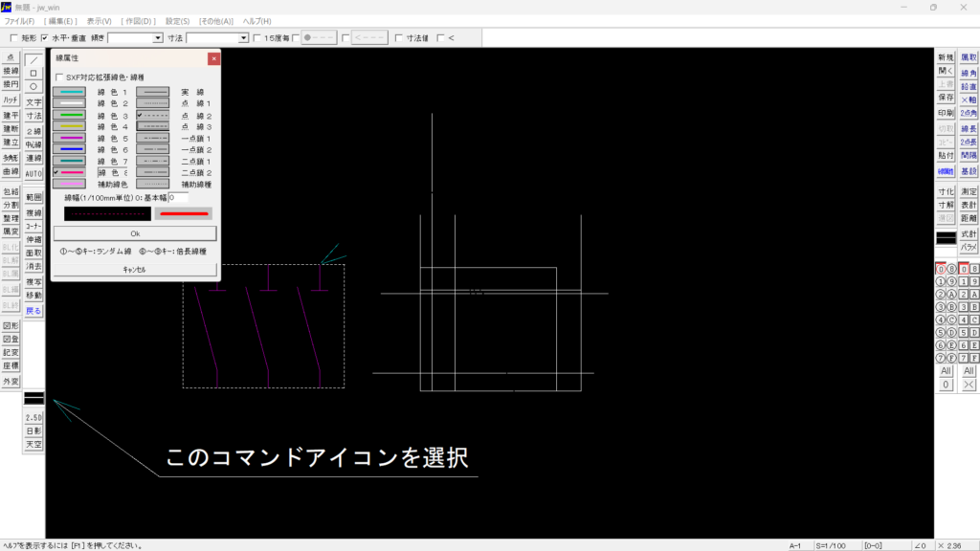This screenshot has width=980, height=551.
Task: Open the 設定(S) settings menu
Action: (x=177, y=21)
